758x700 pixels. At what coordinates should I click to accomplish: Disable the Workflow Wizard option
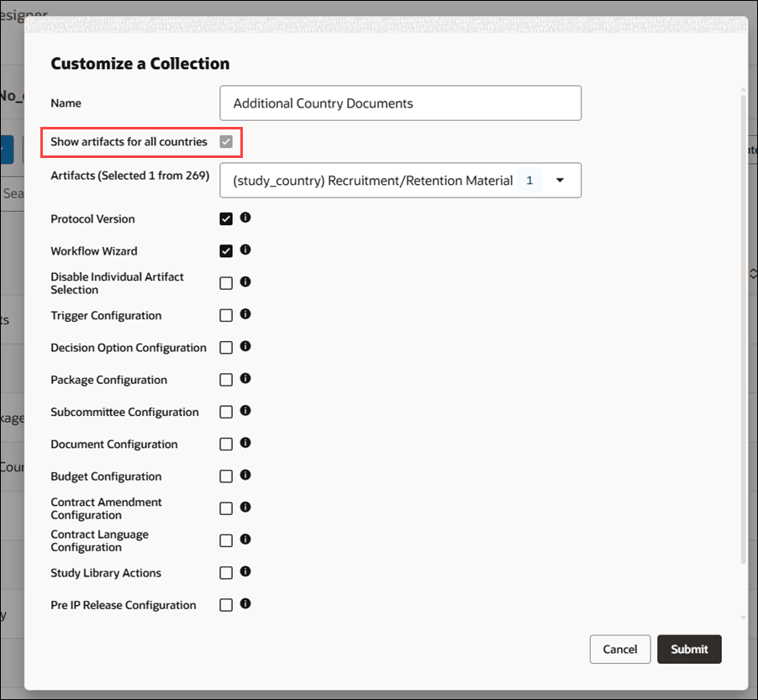pos(225,250)
